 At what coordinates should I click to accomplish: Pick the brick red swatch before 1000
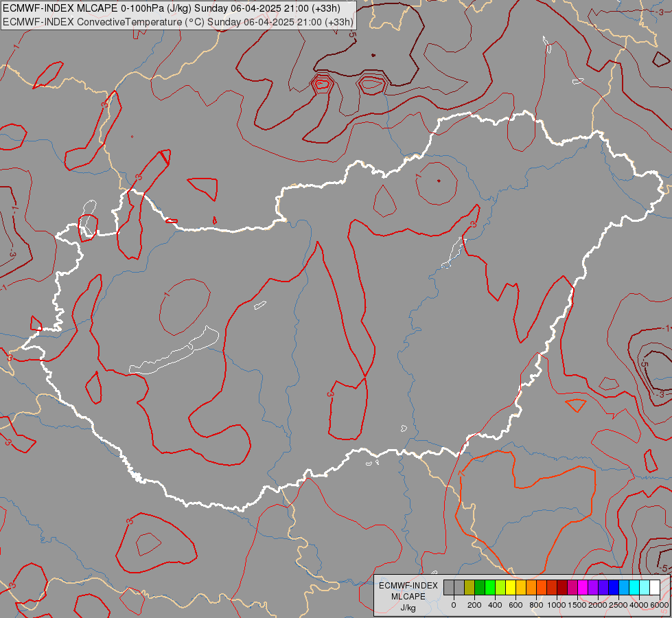[552, 588]
